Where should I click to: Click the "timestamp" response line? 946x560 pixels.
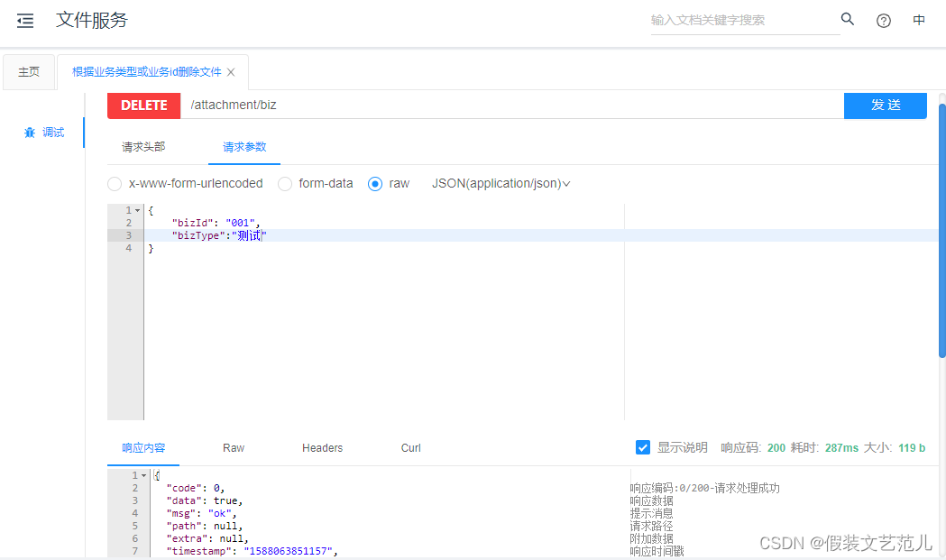point(252,551)
